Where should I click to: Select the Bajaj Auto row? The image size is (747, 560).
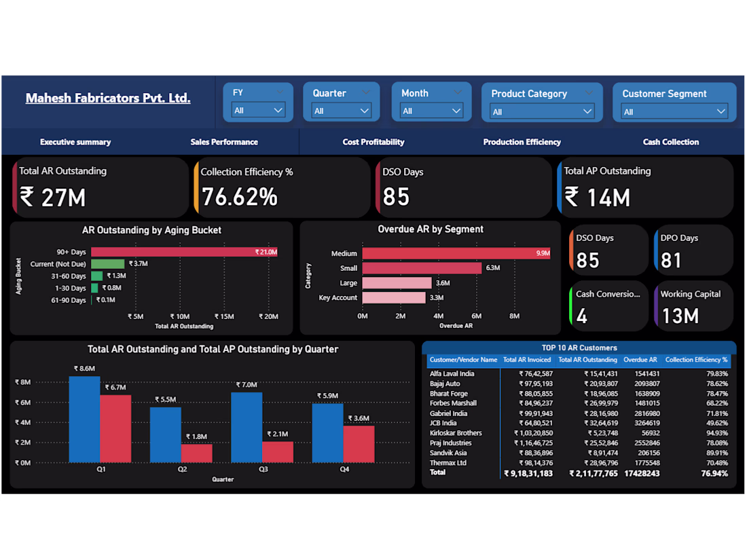point(579,384)
